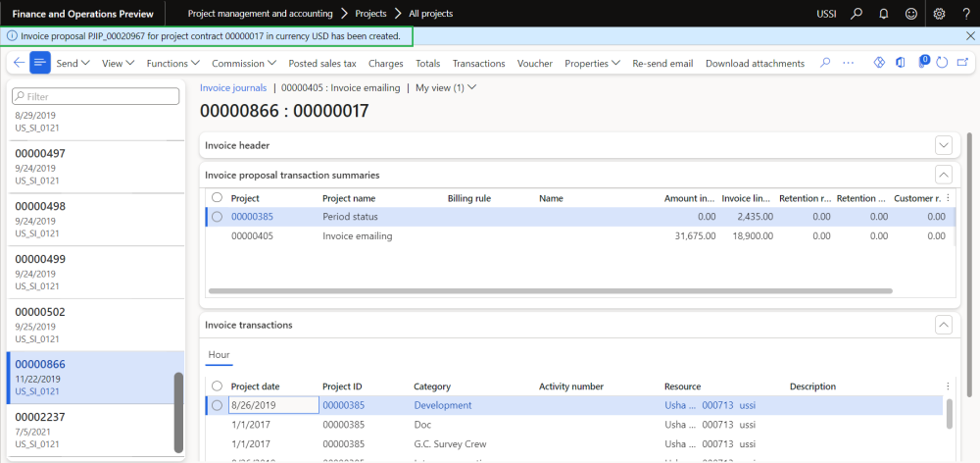Expand the Invoice header section
The image size is (980, 463).
click(944, 145)
